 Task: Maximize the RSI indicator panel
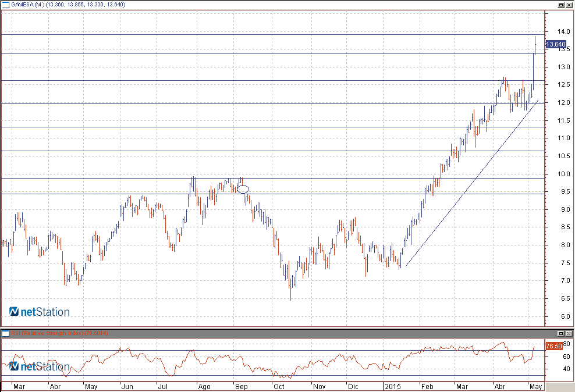[561, 333]
